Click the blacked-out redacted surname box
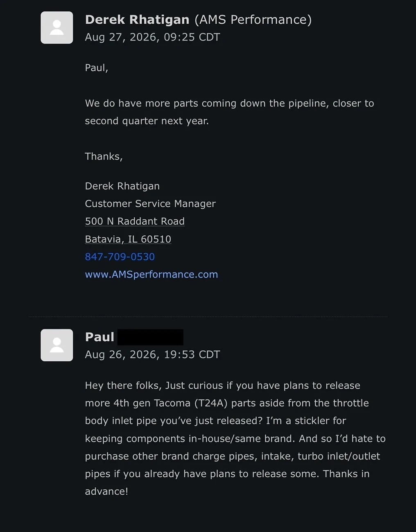Screen dimensions: 416x532 pyautogui.click(x=150, y=337)
